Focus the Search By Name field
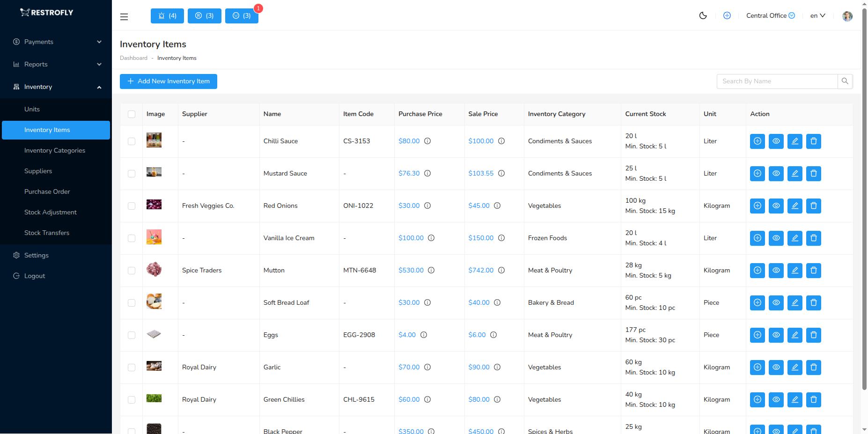Viewport: 868px width, 434px height. pyautogui.click(x=777, y=81)
